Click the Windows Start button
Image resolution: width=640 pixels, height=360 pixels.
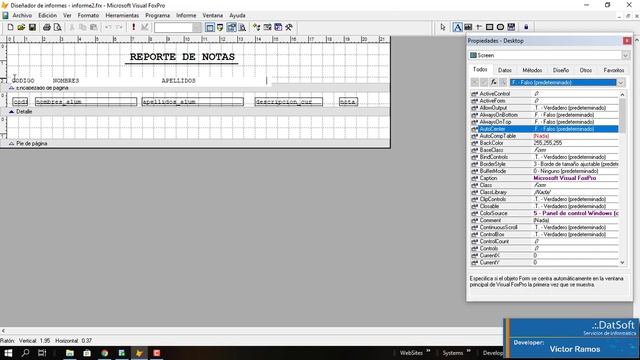click(8, 353)
